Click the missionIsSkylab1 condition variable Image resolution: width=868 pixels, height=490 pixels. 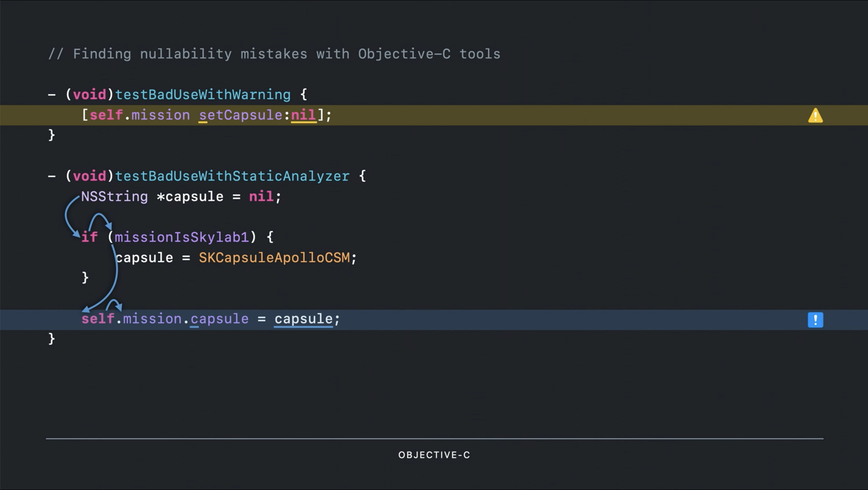coord(182,237)
